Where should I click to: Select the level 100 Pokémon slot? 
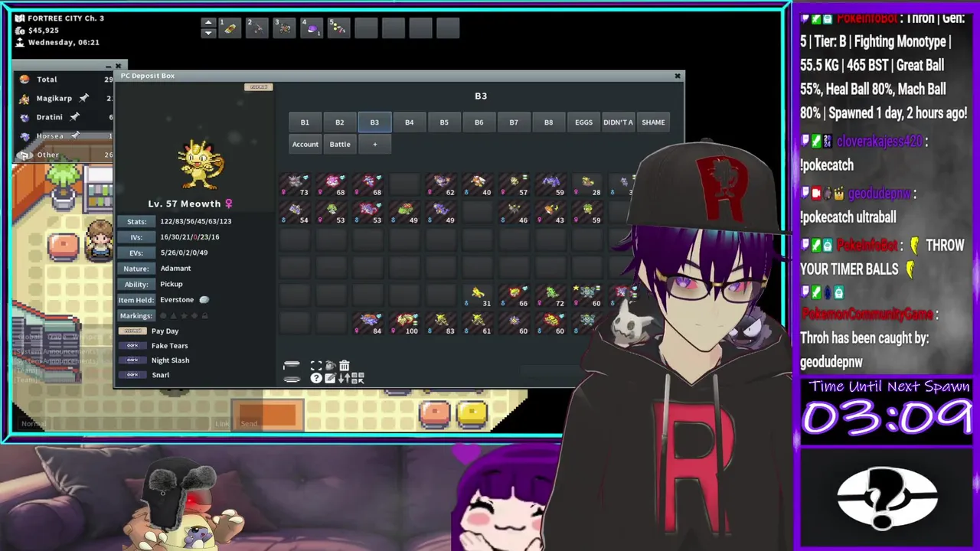[405, 323]
